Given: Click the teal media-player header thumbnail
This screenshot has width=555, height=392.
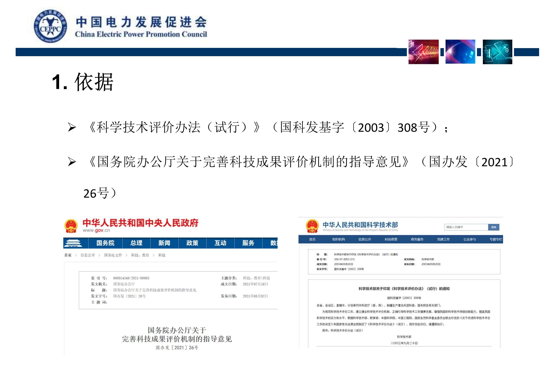Looking at the screenshot, I should pyautogui.click(x=498, y=52).
